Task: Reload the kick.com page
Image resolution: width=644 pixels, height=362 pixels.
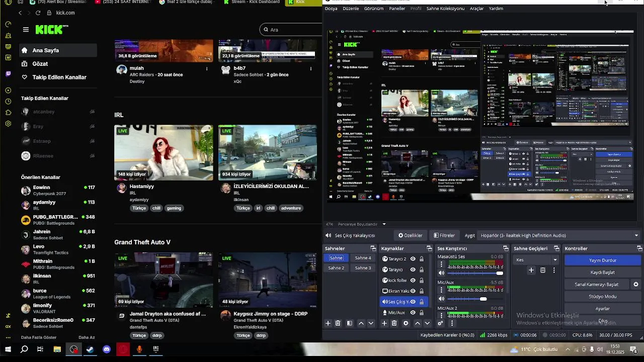Action: coord(38,13)
